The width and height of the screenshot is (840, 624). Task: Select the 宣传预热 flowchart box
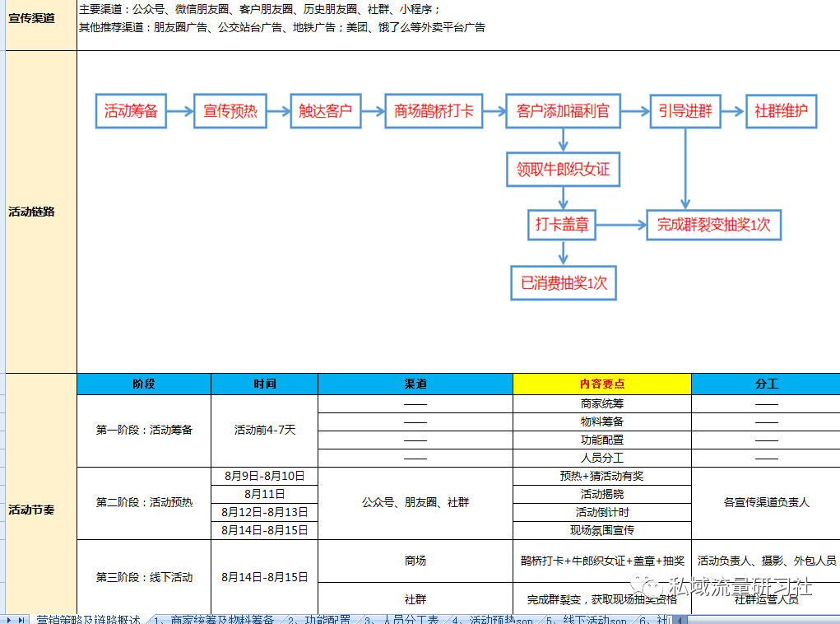[x=230, y=111]
